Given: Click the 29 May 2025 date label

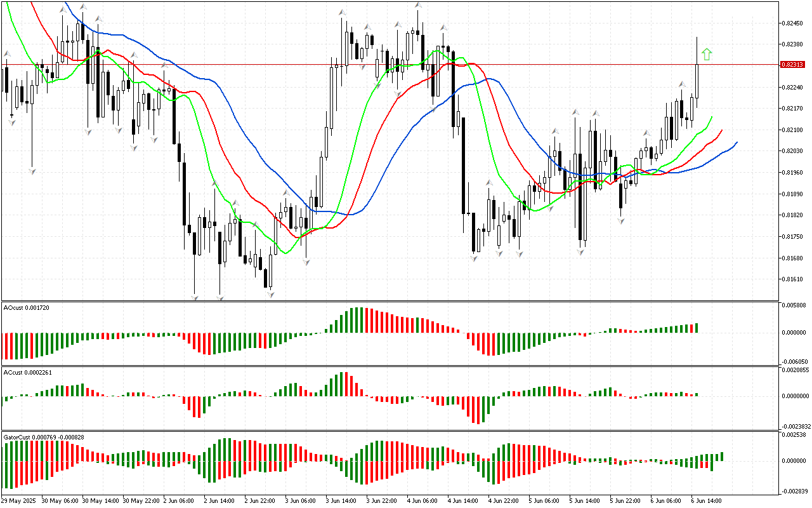Looking at the screenshot, I should coord(20,500).
